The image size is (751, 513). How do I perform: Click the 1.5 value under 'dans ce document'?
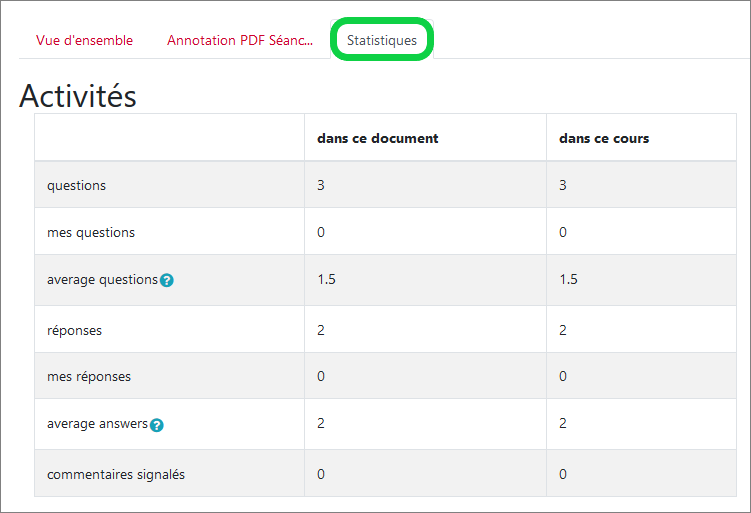pyautogui.click(x=326, y=280)
